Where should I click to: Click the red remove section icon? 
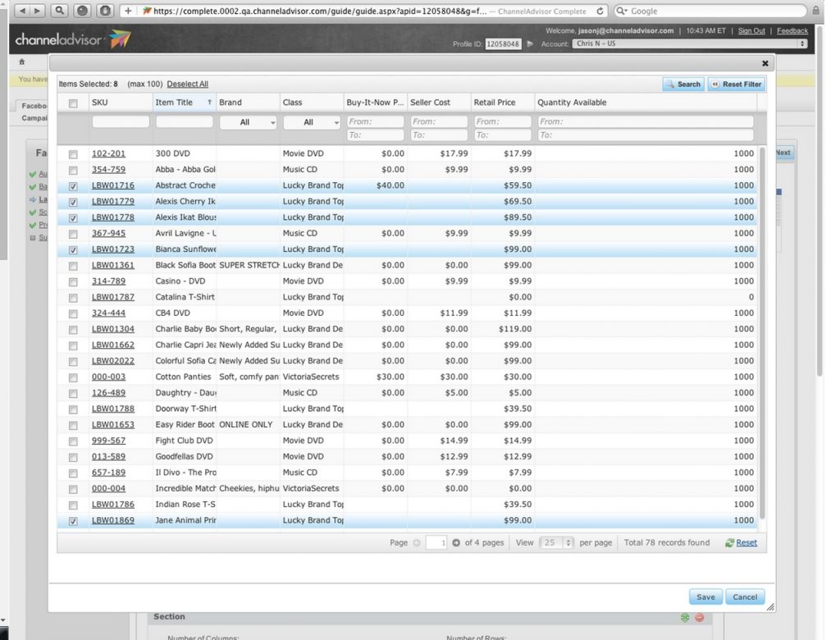tap(699, 618)
